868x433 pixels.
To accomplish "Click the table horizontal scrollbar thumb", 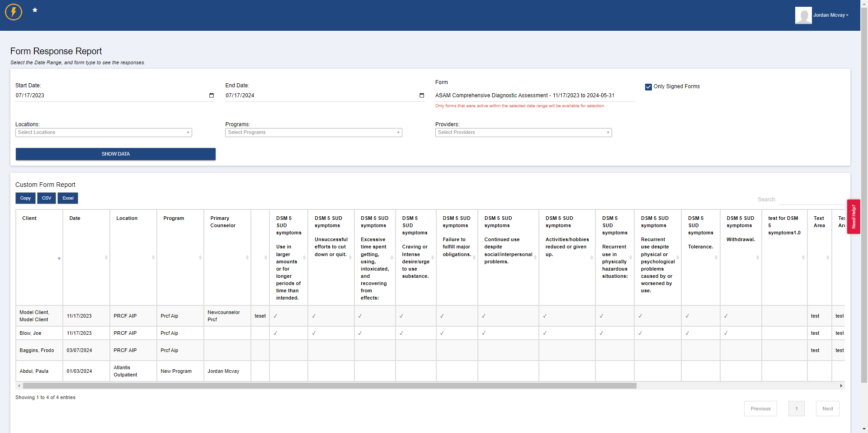I will coord(330,386).
